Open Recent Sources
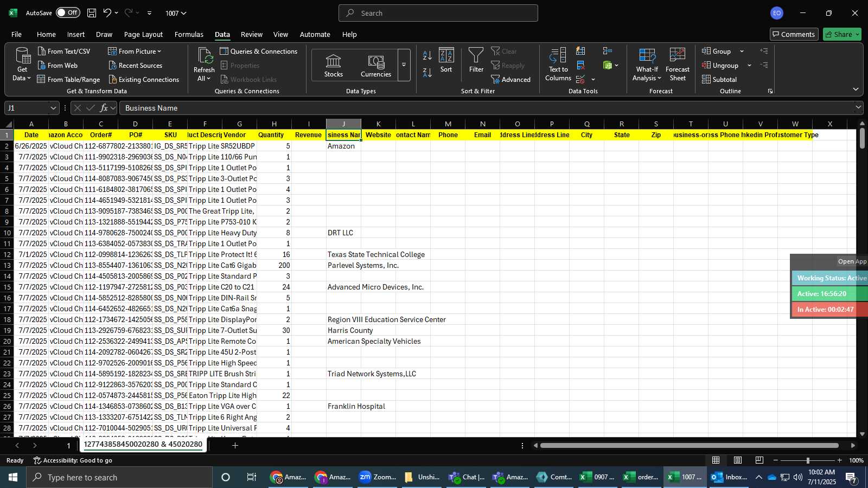868x488 pixels. point(135,65)
